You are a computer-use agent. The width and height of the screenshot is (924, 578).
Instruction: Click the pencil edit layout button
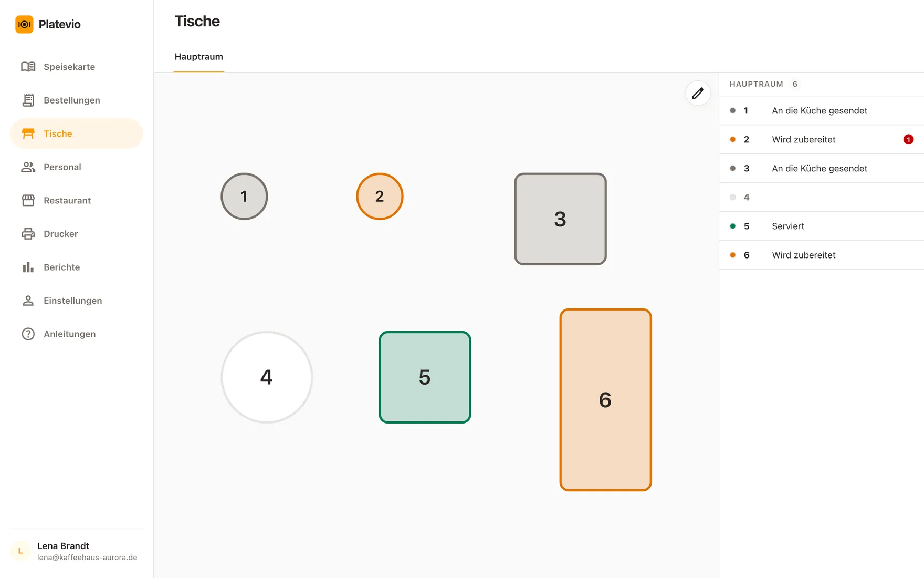(698, 94)
